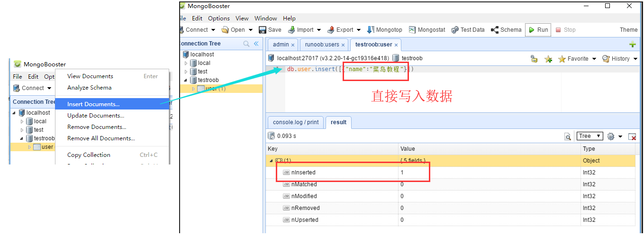Click the search icon in result toolbar

567,137
